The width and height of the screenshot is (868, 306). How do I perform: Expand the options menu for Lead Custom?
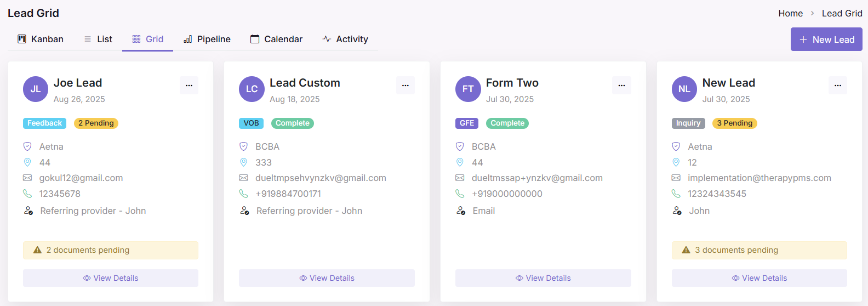click(406, 86)
